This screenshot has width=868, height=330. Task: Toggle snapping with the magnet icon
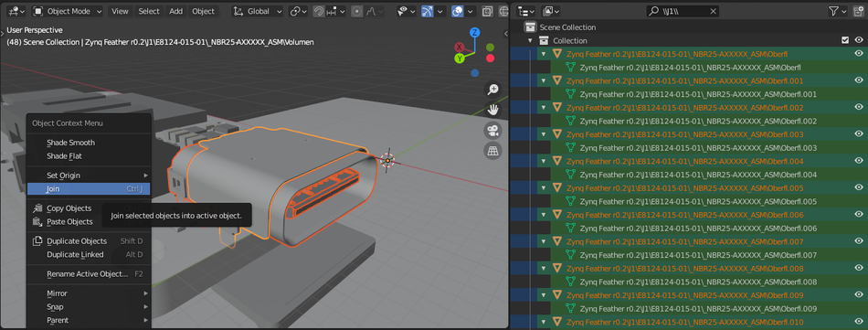click(x=319, y=11)
